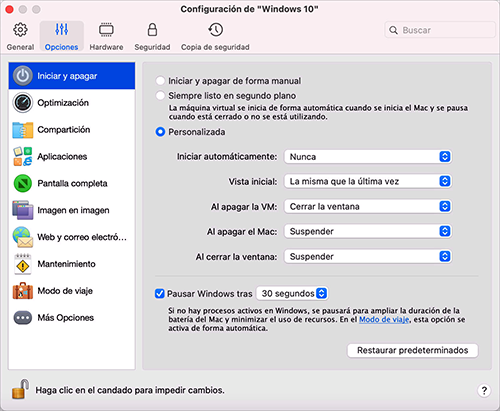Click in the Buscar search field
This screenshot has height=411, width=500.
pos(440,30)
